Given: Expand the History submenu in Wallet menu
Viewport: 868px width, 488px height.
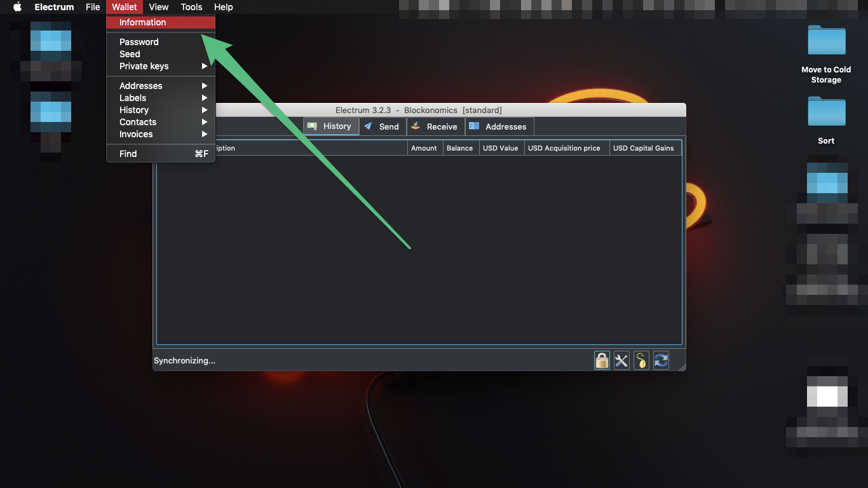Looking at the screenshot, I should pyautogui.click(x=161, y=110).
